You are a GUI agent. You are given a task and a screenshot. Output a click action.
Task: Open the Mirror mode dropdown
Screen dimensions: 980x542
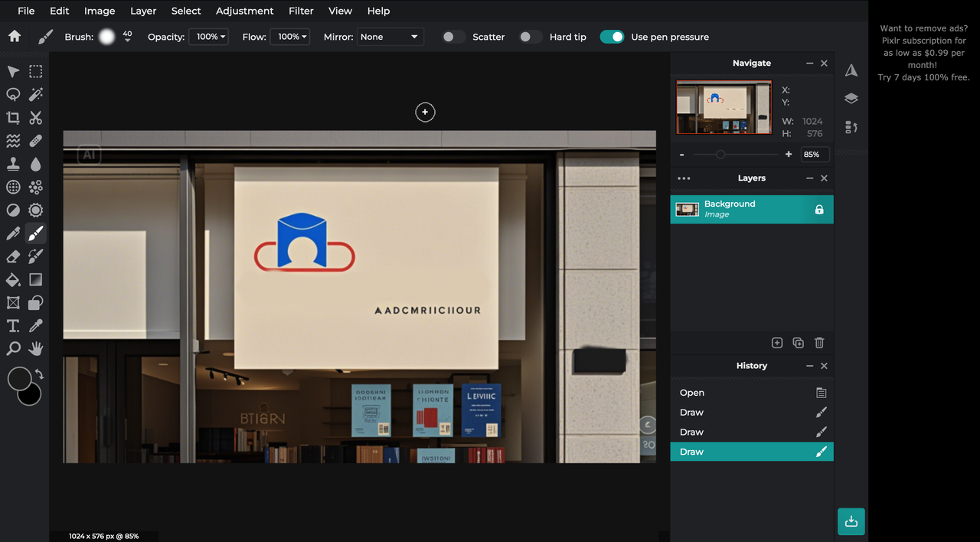(x=390, y=37)
